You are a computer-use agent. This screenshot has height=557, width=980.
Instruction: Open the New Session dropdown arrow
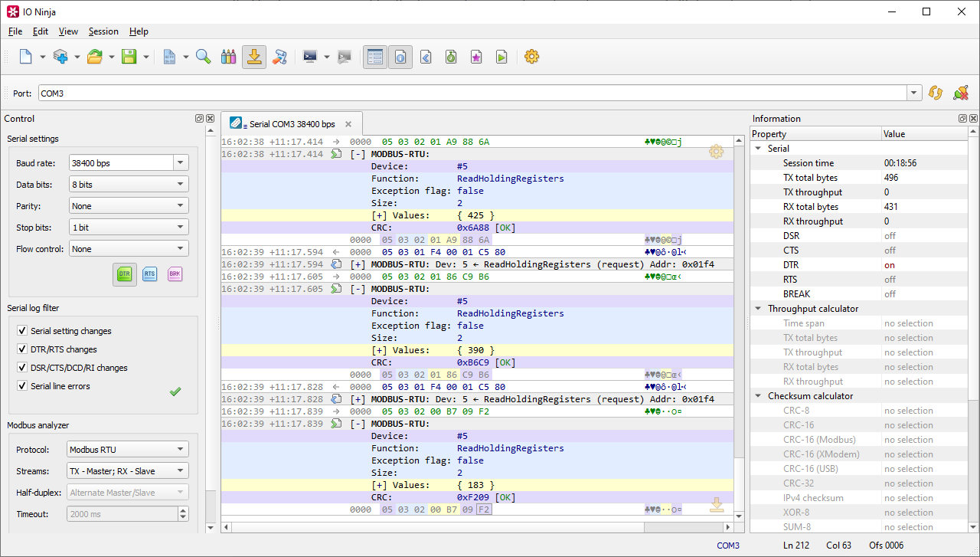pos(42,57)
